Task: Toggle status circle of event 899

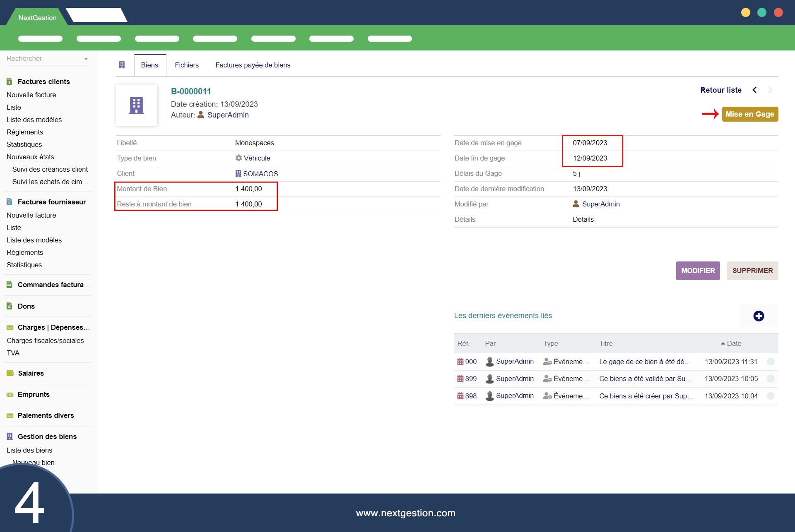Action: click(770, 379)
